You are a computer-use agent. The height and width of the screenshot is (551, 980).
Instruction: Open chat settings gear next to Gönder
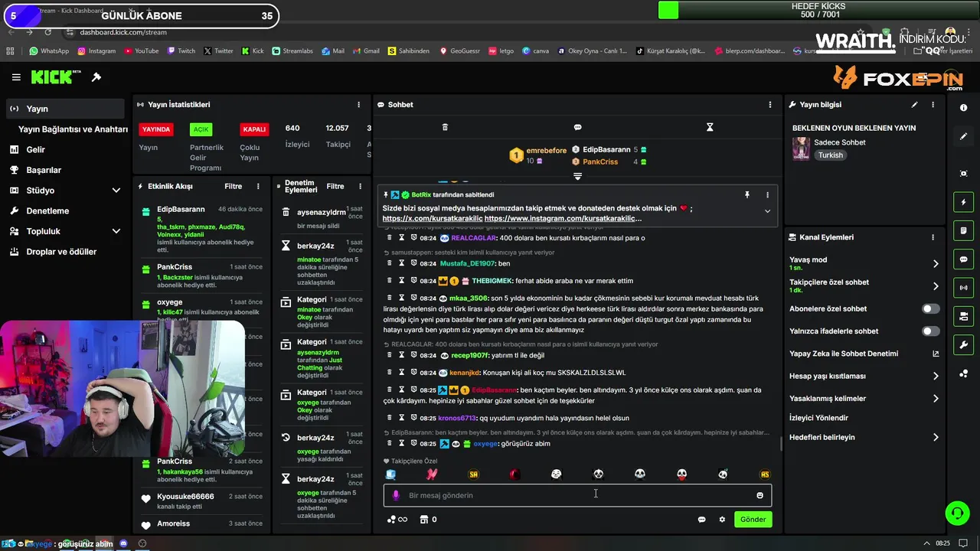coord(722,520)
